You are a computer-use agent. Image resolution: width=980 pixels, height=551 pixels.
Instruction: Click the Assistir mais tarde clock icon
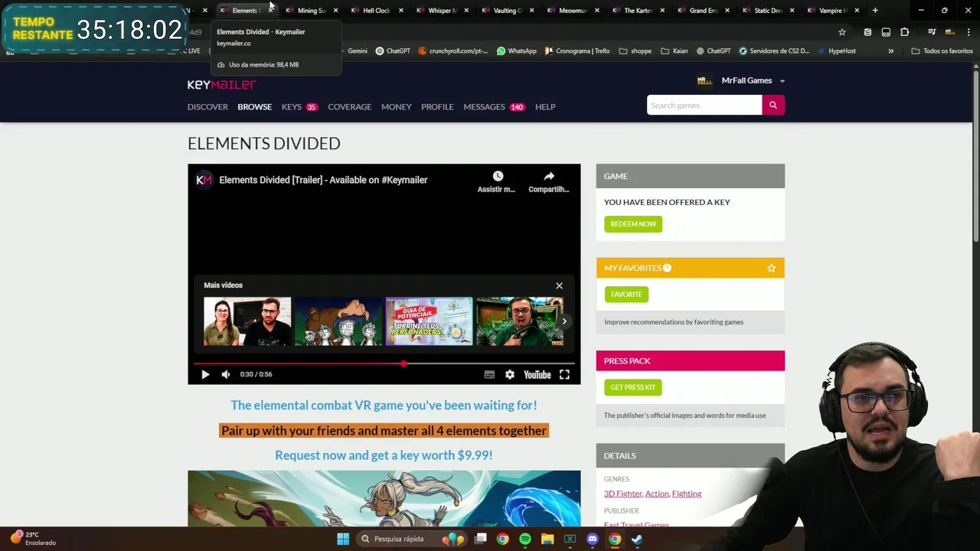pos(498,176)
